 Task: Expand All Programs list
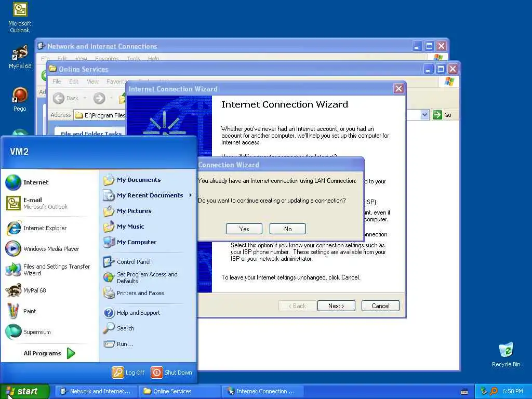[x=49, y=353]
